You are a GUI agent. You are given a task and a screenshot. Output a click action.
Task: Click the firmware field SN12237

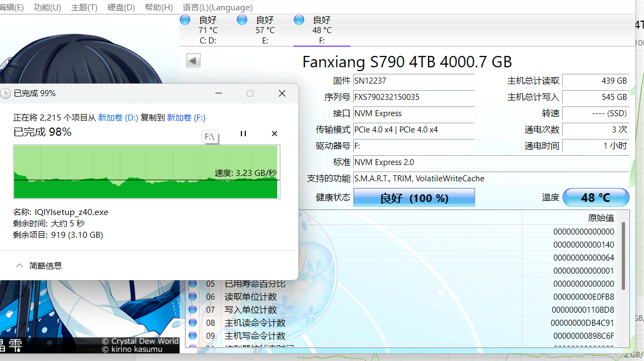(414, 80)
